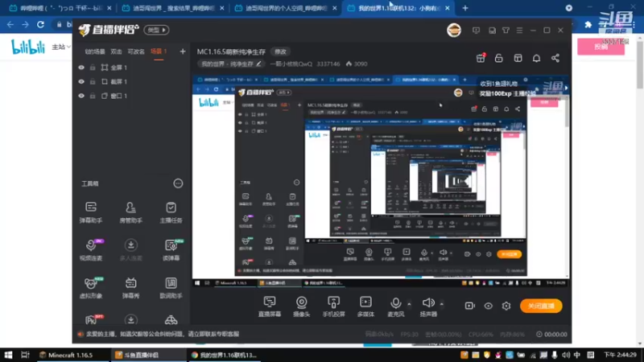This screenshot has width=644, height=362.
Task: Click the share icon above preview
Action: [x=555, y=58]
